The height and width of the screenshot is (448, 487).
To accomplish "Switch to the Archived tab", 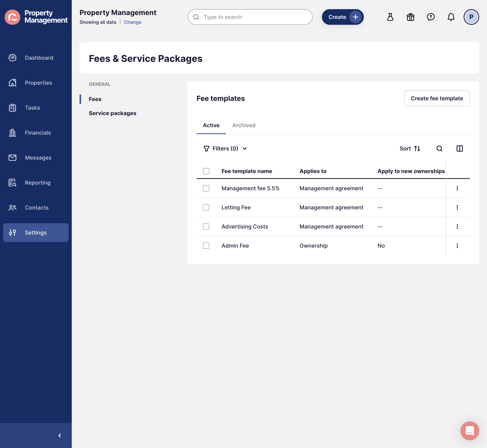I will pos(244,125).
